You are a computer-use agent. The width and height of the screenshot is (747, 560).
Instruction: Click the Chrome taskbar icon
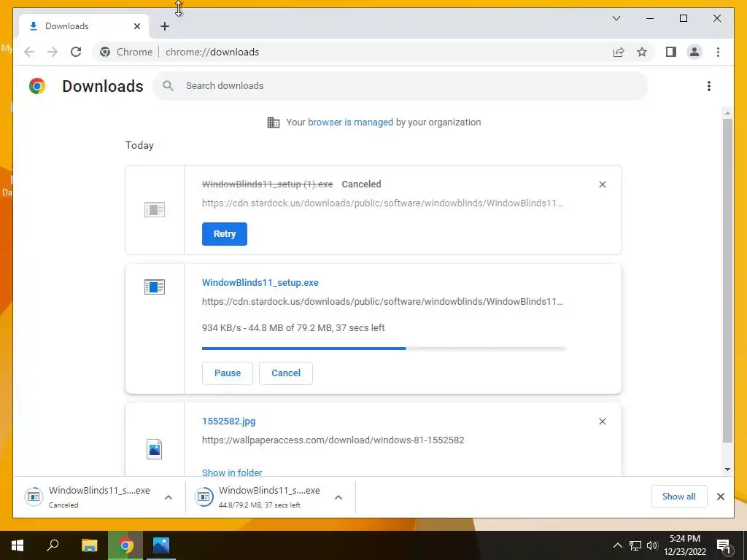pyautogui.click(x=125, y=545)
